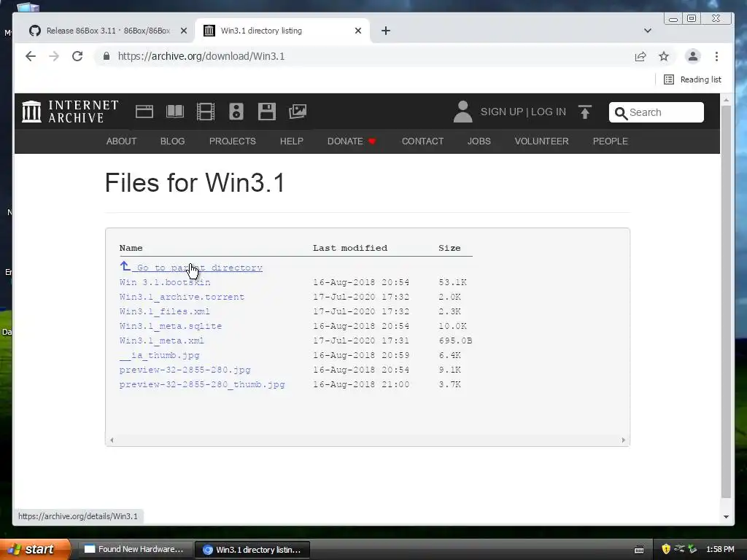Open the Texts book icon
The width and height of the screenshot is (747, 560).
pos(175,112)
